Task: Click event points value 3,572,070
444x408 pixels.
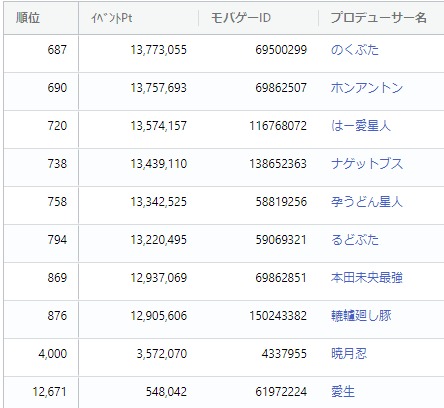Action: coord(162,354)
